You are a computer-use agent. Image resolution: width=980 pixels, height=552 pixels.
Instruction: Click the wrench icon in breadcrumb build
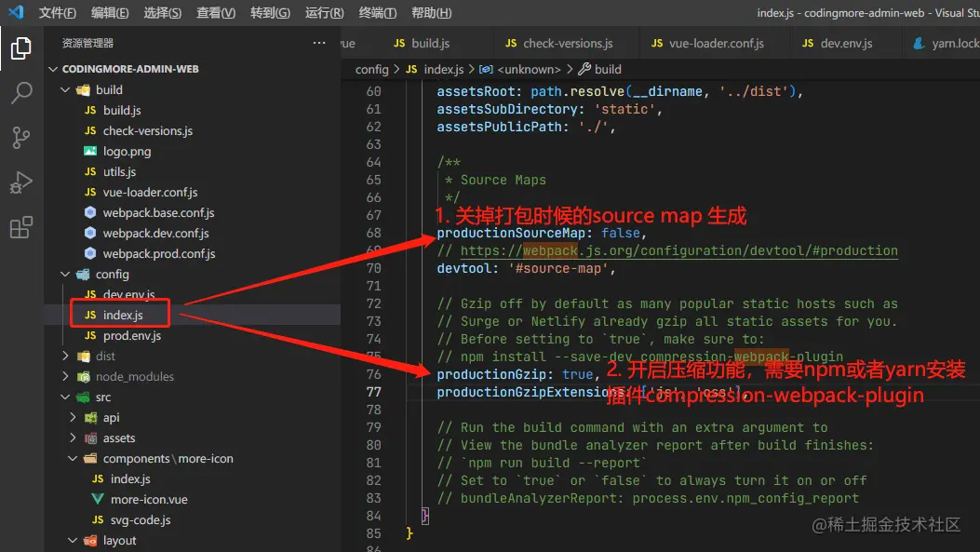[x=584, y=69]
